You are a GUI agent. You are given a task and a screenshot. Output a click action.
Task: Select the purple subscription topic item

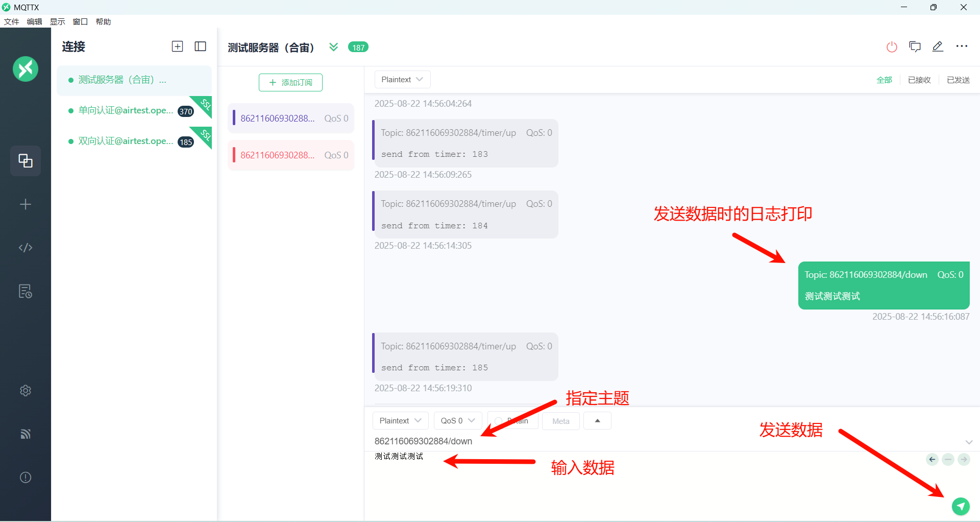click(x=291, y=118)
